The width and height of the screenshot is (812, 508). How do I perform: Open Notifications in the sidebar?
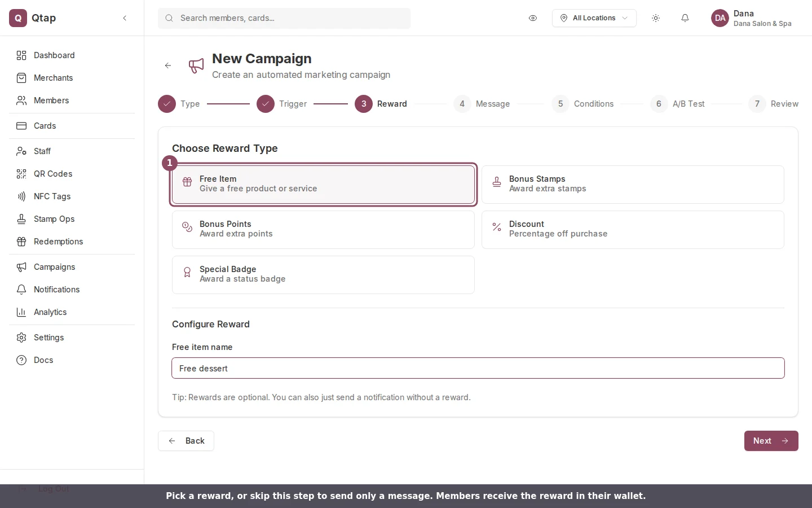click(72, 290)
